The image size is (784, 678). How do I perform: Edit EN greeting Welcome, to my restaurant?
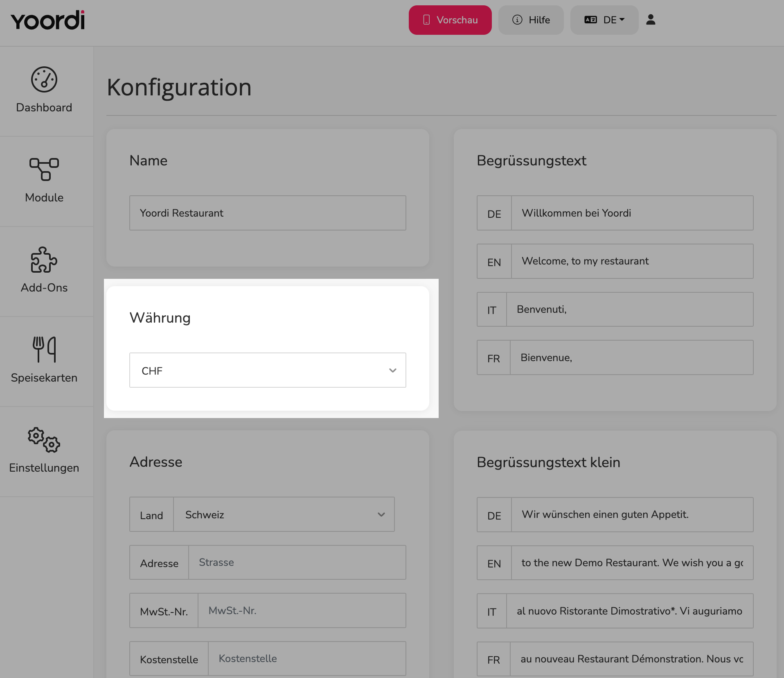pos(632,261)
